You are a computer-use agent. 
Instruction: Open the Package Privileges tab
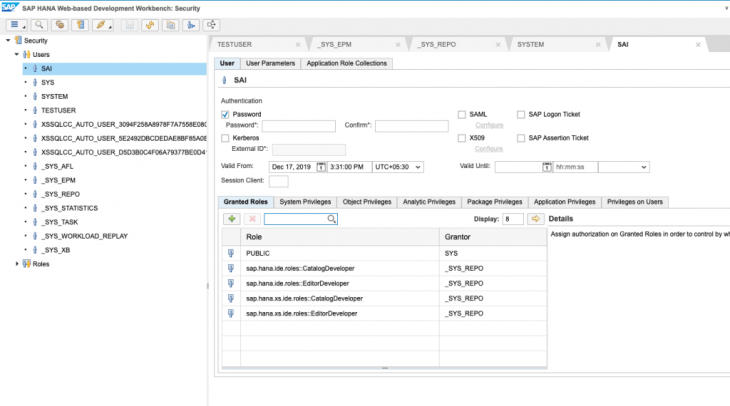tap(494, 202)
